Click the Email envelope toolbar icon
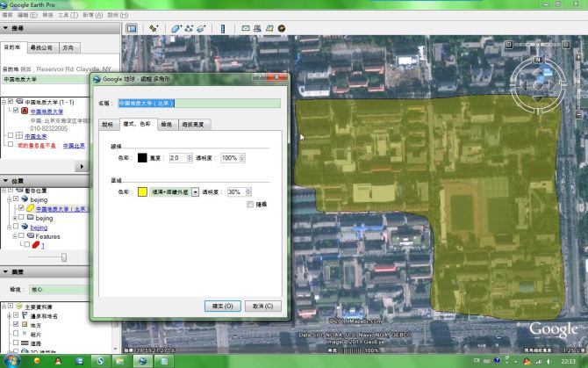This screenshot has width=588, height=368. tap(246, 28)
